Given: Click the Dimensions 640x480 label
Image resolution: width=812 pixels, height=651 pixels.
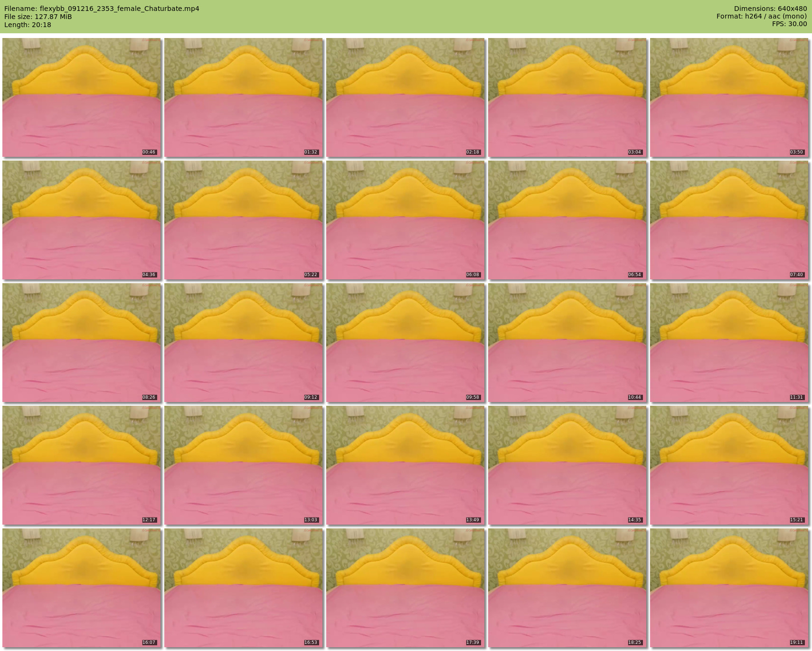Looking at the screenshot, I should click(770, 9).
